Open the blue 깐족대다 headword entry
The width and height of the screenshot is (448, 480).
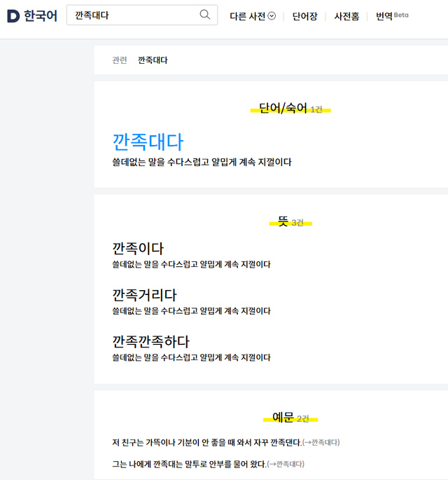(x=148, y=142)
